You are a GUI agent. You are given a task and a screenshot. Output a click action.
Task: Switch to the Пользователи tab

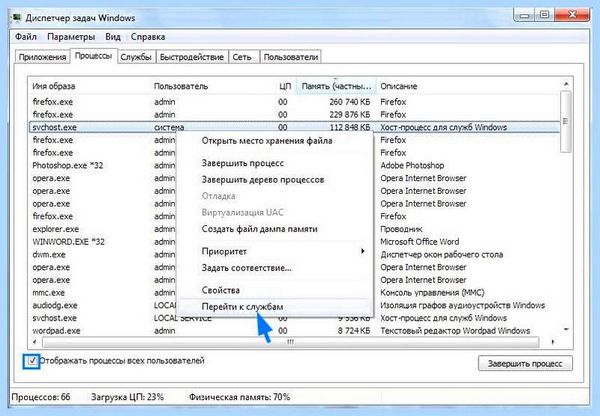(290, 57)
